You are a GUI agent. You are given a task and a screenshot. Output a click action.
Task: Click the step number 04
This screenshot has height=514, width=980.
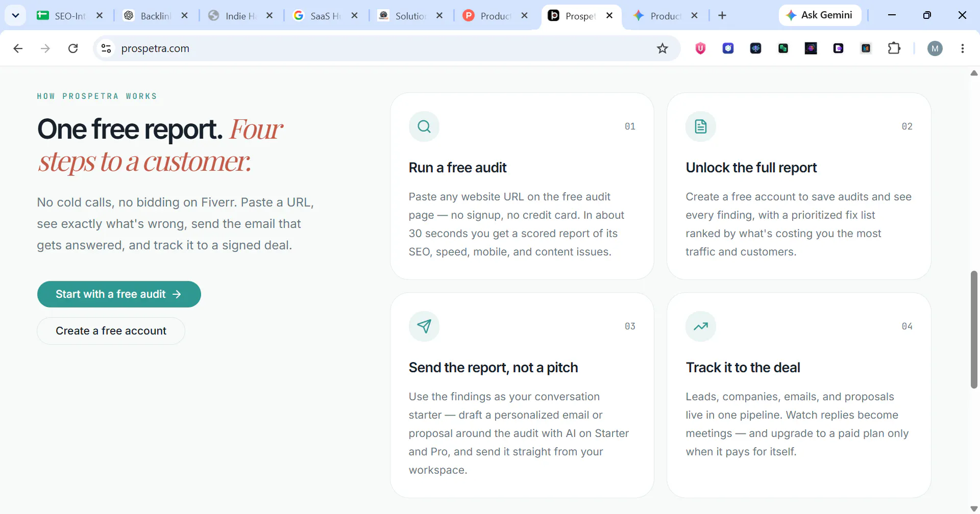(907, 326)
